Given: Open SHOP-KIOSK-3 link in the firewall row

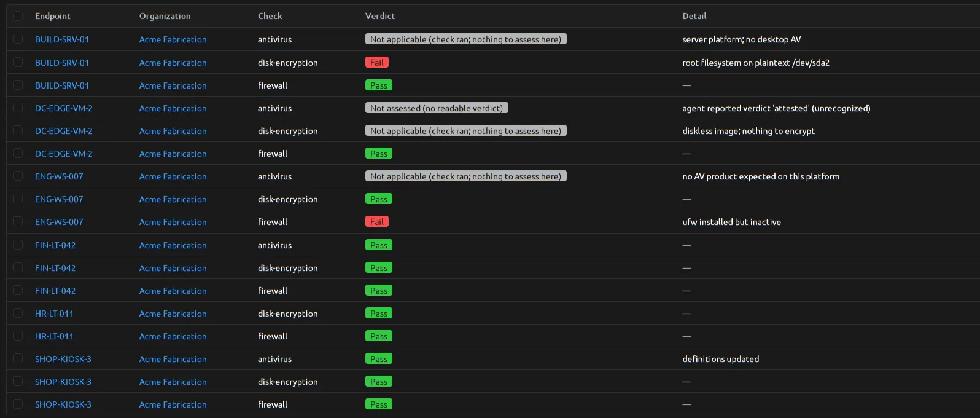Looking at the screenshot, I should [63, 404].
